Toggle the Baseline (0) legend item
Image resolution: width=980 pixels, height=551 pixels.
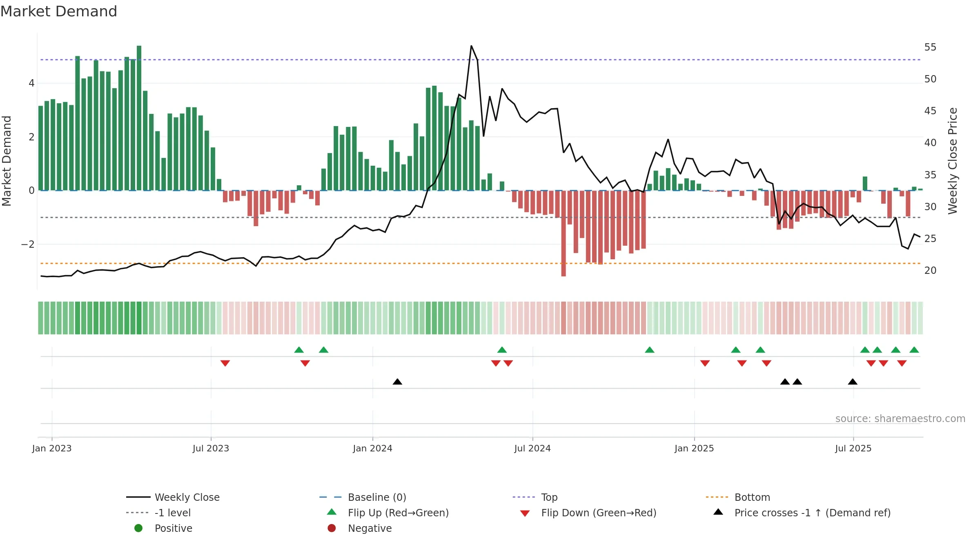363,497
